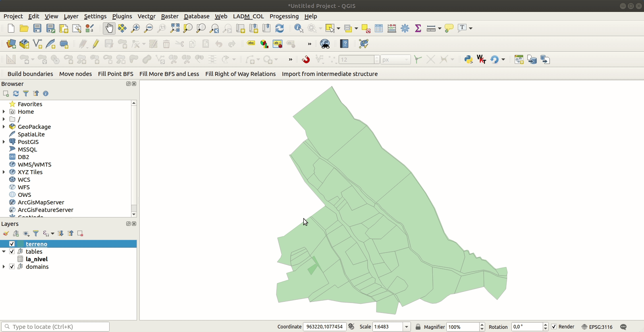Image resolution: width=644 pixels, height=332 pixels.
Task: Click the Build boundaries button
Action: (x=30, y=74)
